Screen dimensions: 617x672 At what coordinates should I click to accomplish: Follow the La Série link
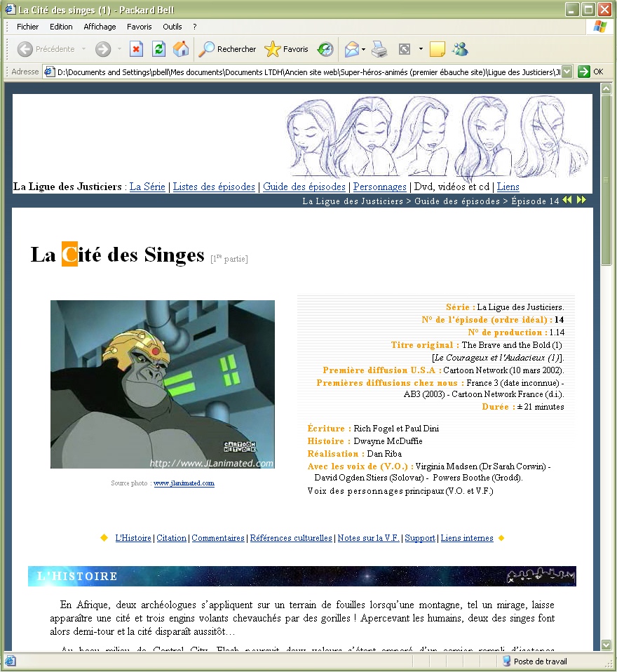click(147, 187)
